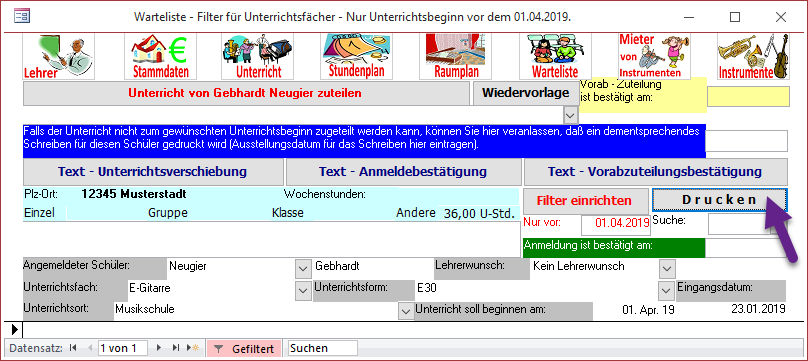808x361 pixels.
Task: Expand the Lehrerwunsch dropdown
Action: 667,268
